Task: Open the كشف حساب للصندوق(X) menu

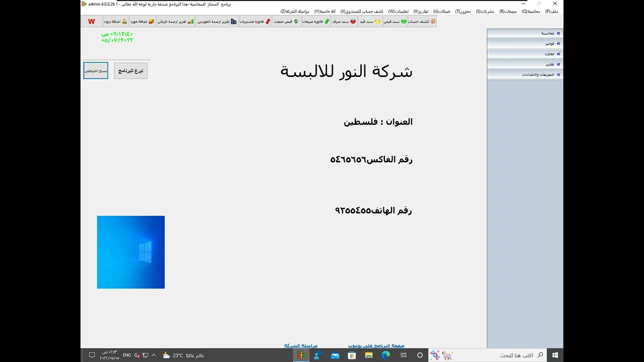Action: coord(362,11)
